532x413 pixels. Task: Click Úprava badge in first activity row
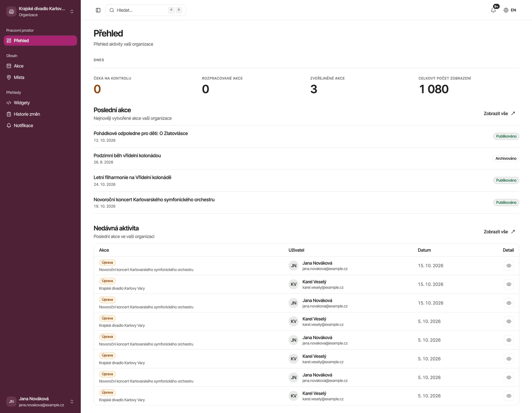tap(108, 262)
